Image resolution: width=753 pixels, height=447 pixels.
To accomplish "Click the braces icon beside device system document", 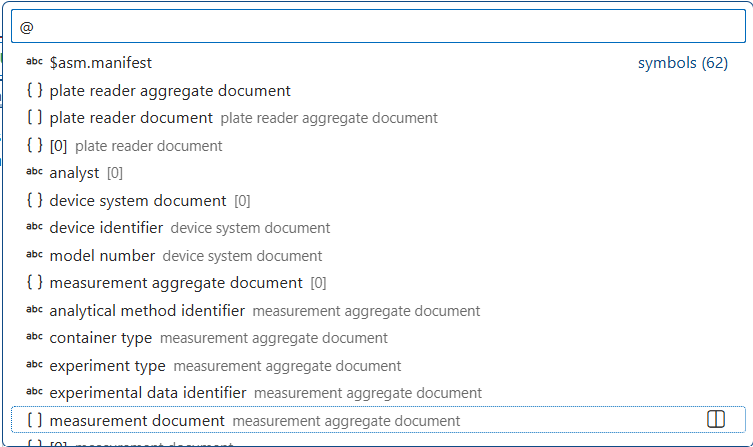I will pos(34,201).
